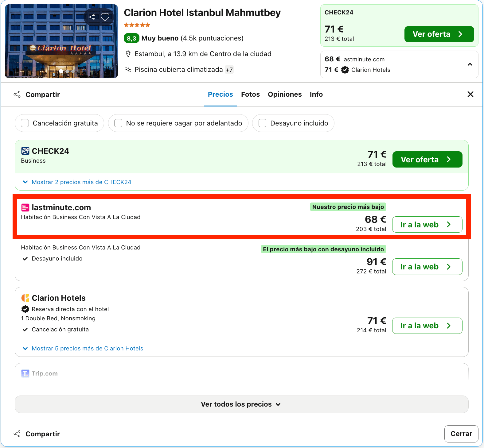Click Ver oferta in the top CHECK24 box
The height and width of the screenshot is (448, 484).
point(439,34)
